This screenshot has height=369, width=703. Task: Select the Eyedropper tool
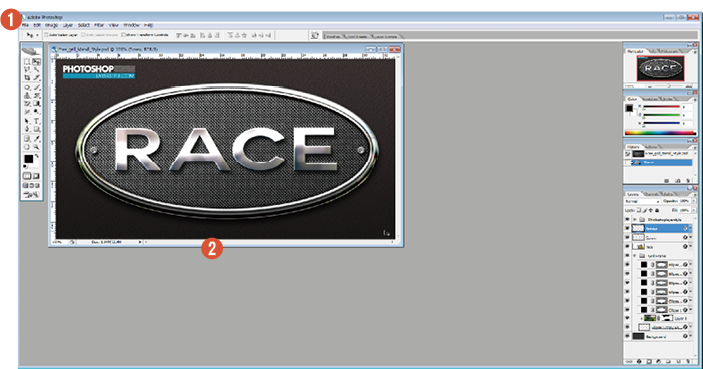pos(37,138)
